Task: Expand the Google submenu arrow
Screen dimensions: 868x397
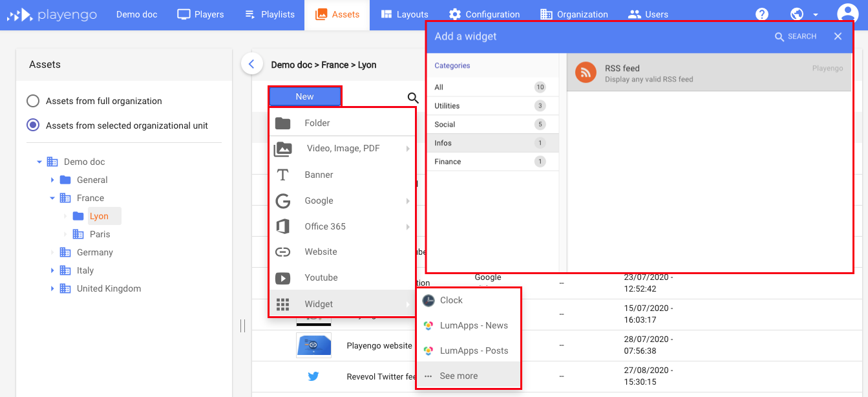Action: [408, 201]
